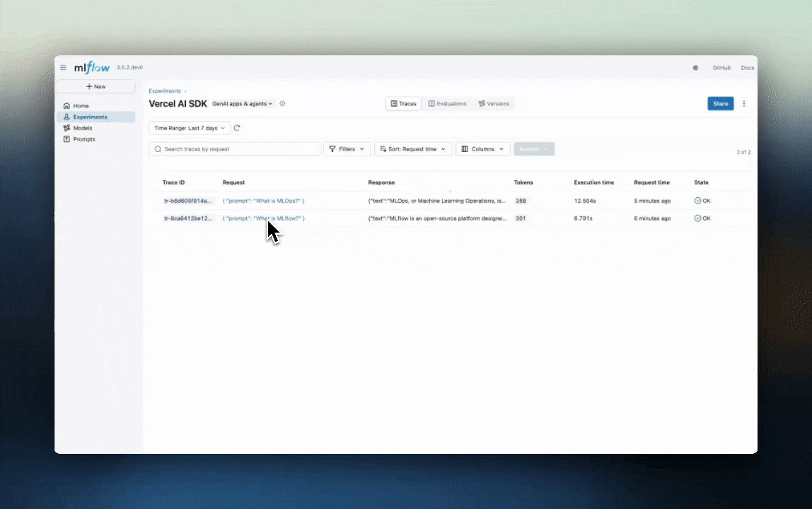Open the Versions tab
812x509 pixels.
494,103
